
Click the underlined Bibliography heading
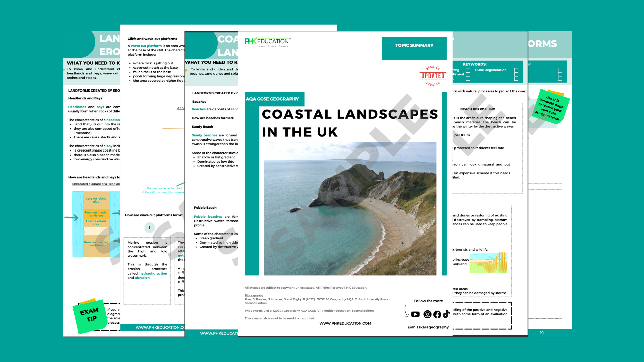[x=254, y=295]
